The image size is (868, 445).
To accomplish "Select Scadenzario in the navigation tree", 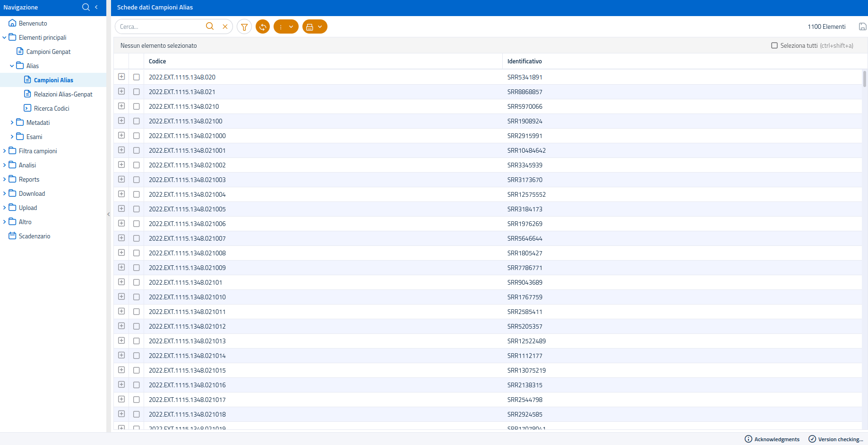I will point(34,236).
